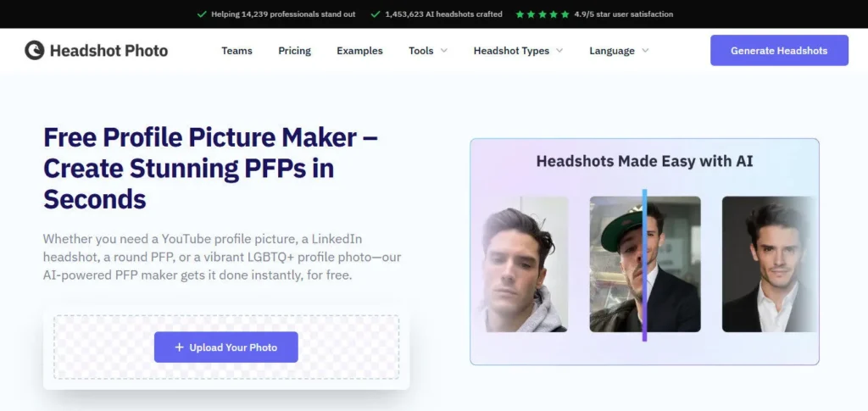Click the plus icon on Upload button
The width and height of the screenshot is (868, 411).
click(x=179, y=347)
